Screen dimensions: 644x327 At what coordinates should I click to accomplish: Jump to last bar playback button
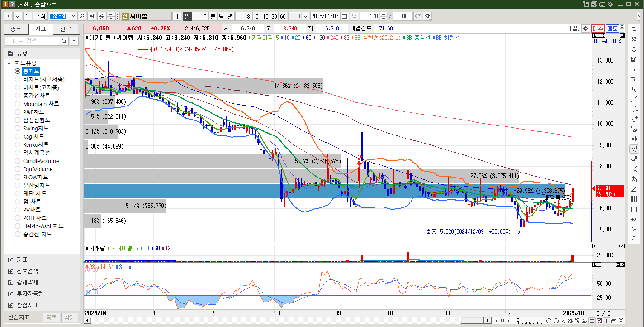(x=509, y=321)
